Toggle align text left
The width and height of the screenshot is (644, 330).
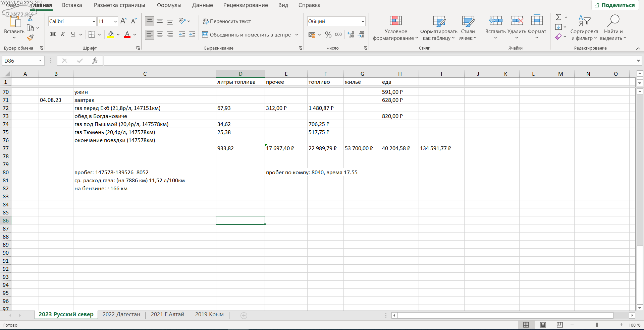pyautogui.click(x=150, y=35)
